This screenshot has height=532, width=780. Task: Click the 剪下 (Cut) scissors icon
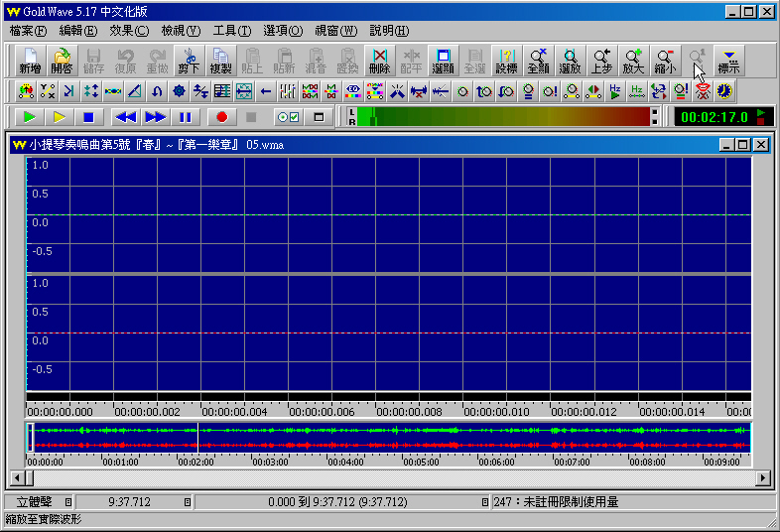(x=189, y=62)
